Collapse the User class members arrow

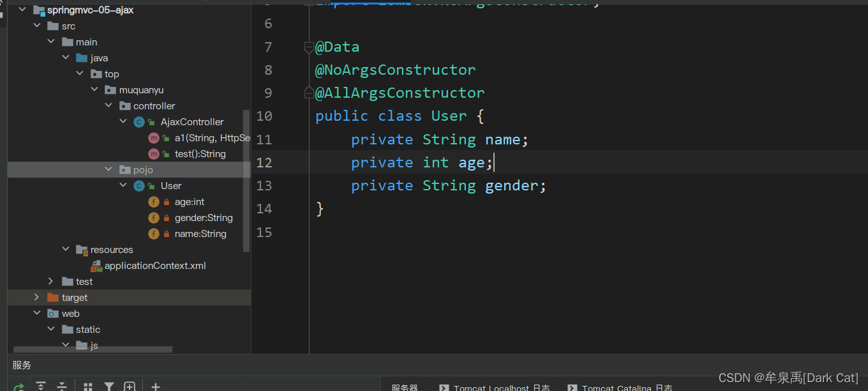(123, 185)
